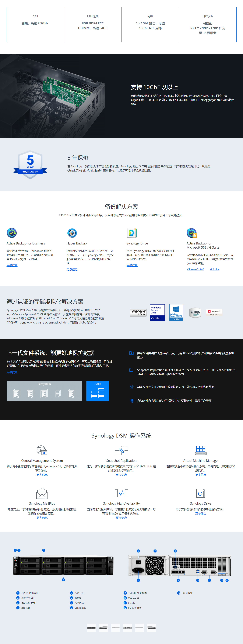Click the Hyper Backup app icon

click(x=72, y=233)
